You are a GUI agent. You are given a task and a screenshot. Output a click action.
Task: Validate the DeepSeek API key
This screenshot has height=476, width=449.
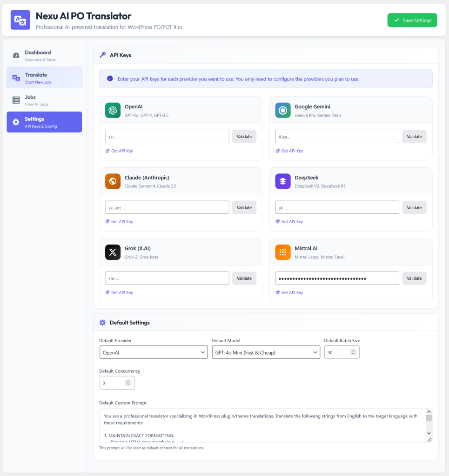[415, 207]
